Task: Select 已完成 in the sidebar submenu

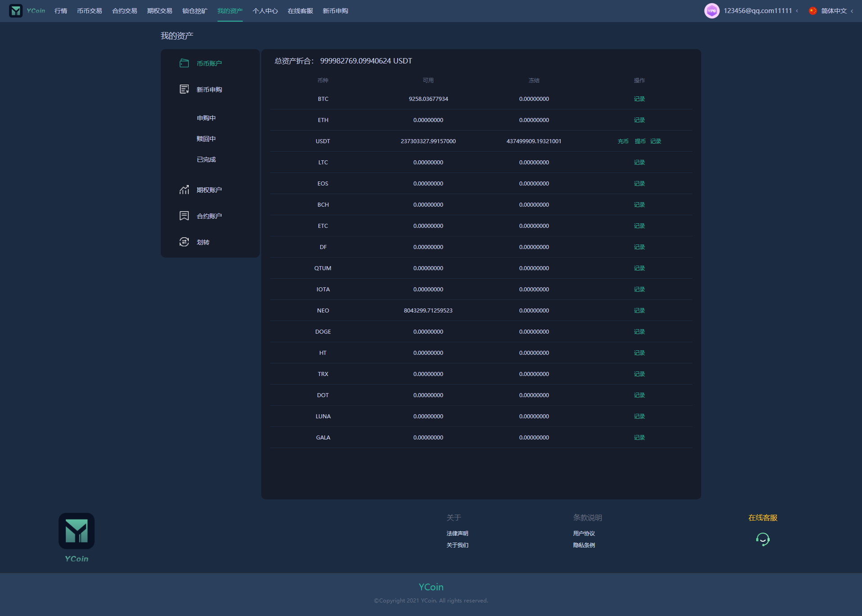Action: [x=206, y=159]
